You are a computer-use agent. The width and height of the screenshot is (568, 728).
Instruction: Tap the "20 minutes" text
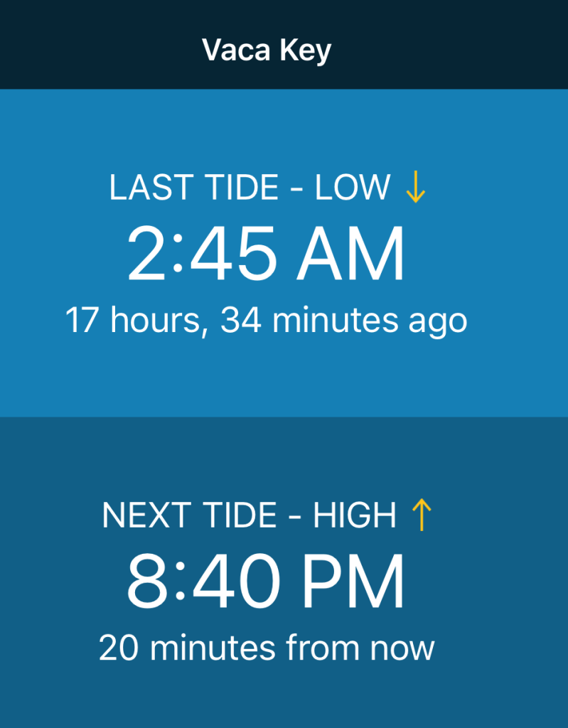tap(187, 648)
